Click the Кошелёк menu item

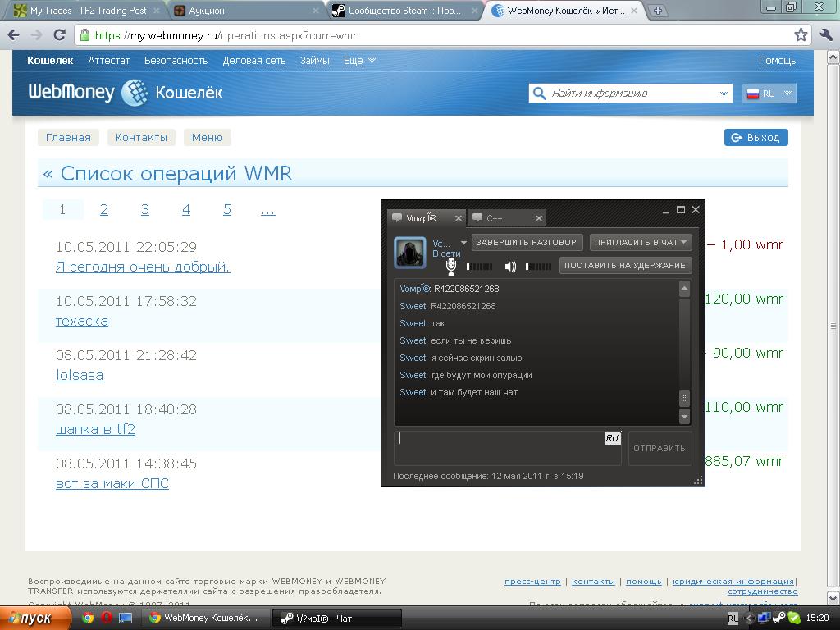point(50,61)
